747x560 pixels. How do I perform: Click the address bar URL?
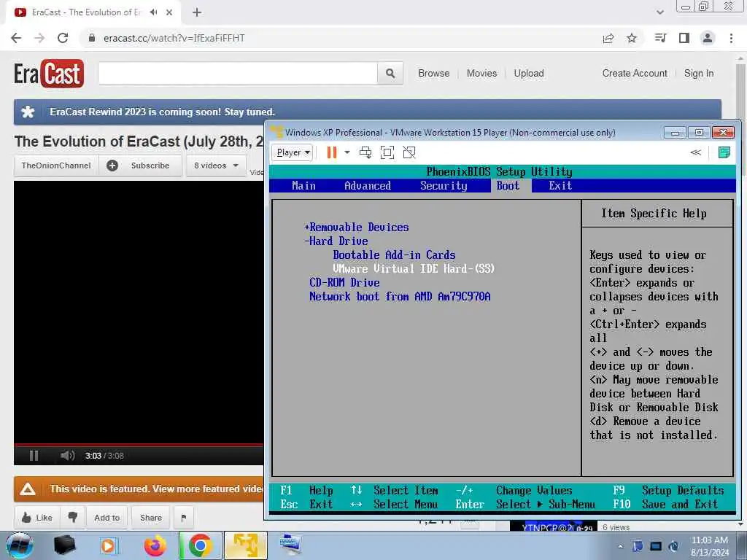[x=174, y=38]
